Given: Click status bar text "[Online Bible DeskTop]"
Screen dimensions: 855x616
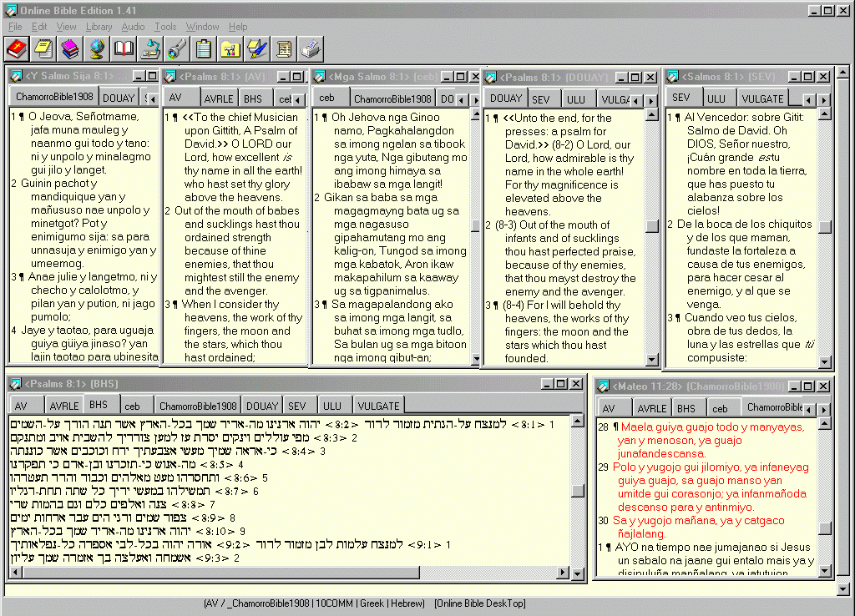Looking at the screenshot, I should click(480, 603).
